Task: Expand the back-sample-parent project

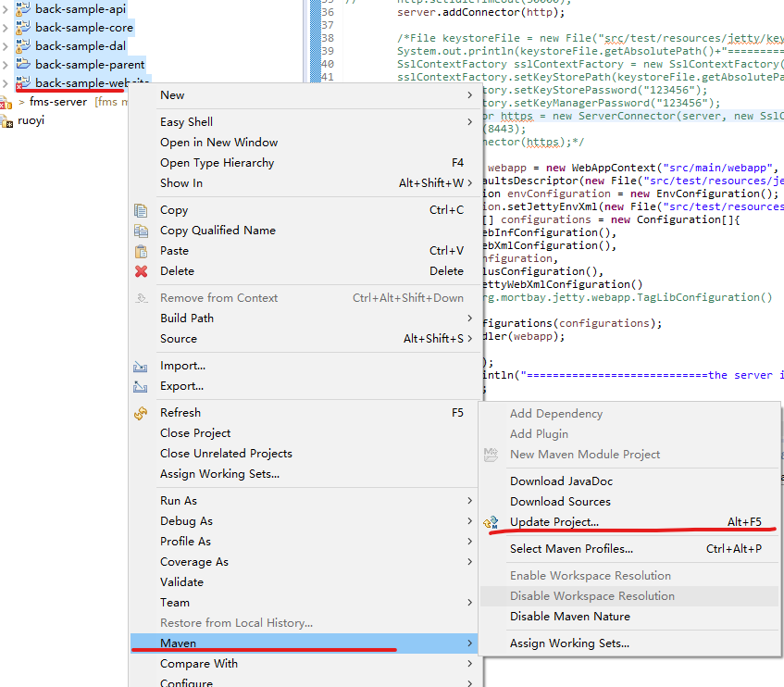Action: coord(6,65)
